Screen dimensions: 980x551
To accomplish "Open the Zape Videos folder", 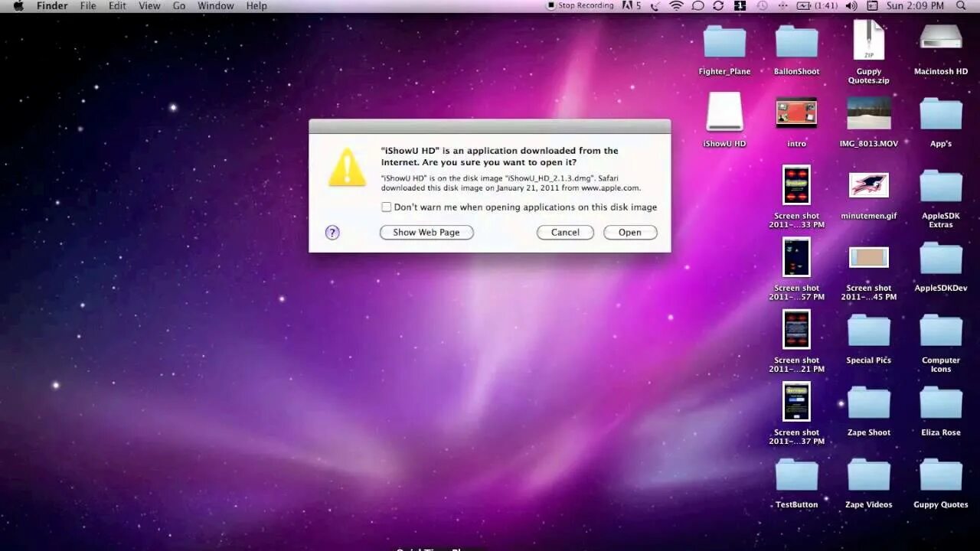I will coord(869,474).
